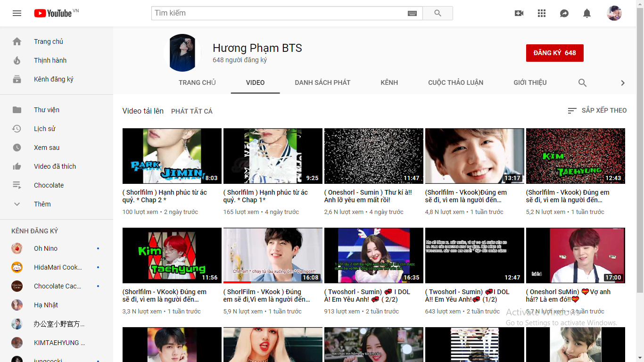The height and width of the screenshot is (362, 644).
Task: Click the Hương Phạm BTS channel avatar
Action: [x=182, y=53]
